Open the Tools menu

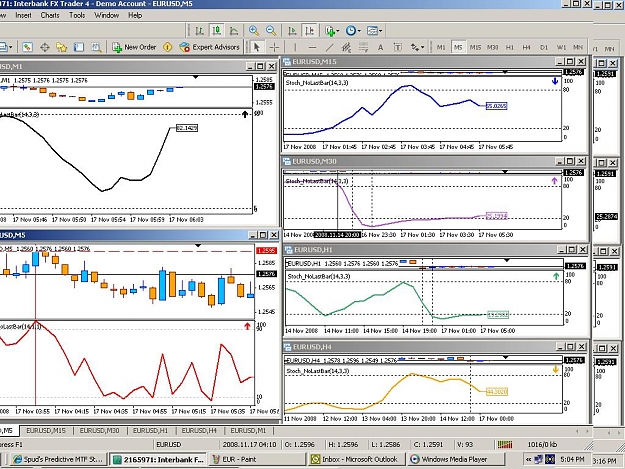click(77, 16)
